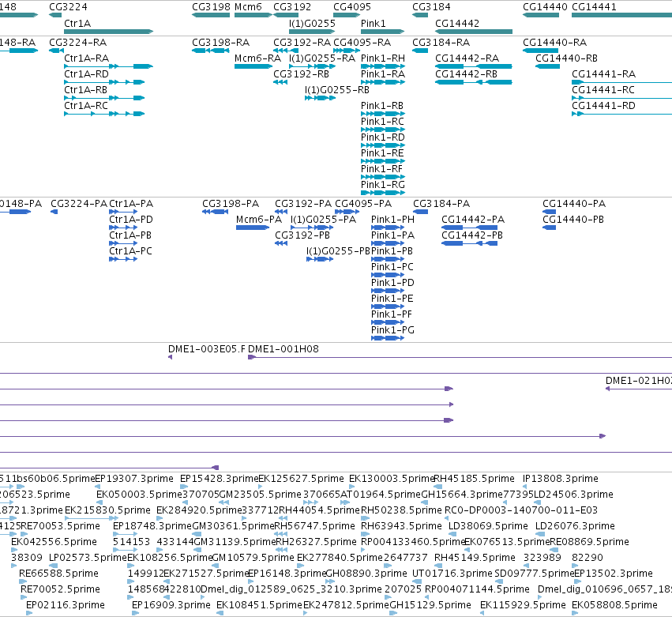672x617 pixels.
Task: Select the DME1-001H08 clone label
Action: 283,349
